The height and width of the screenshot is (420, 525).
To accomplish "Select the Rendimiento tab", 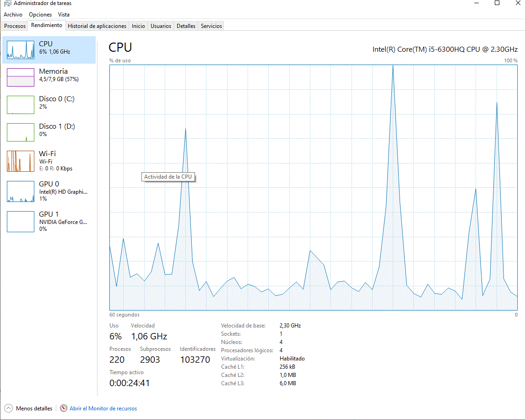I will point(47,25).
